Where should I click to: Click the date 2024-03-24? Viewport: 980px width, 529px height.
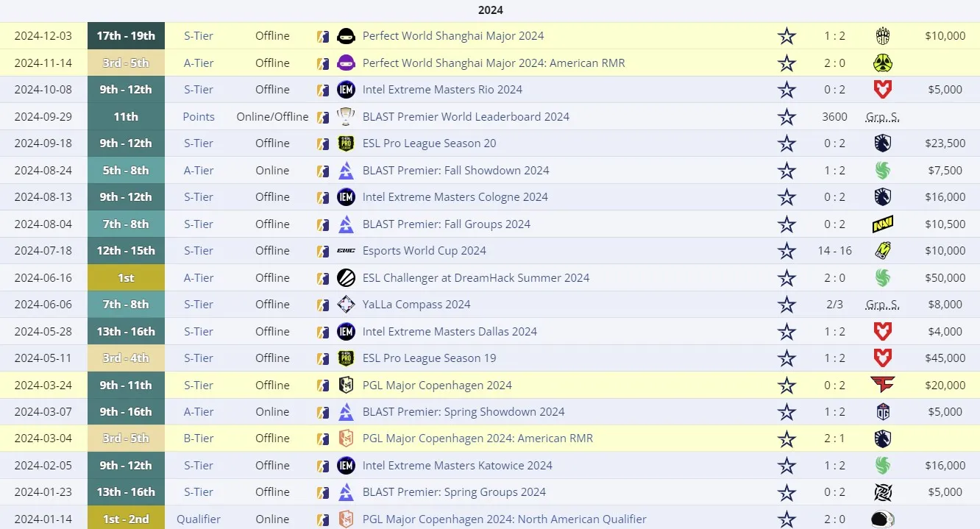click(43, 386)
